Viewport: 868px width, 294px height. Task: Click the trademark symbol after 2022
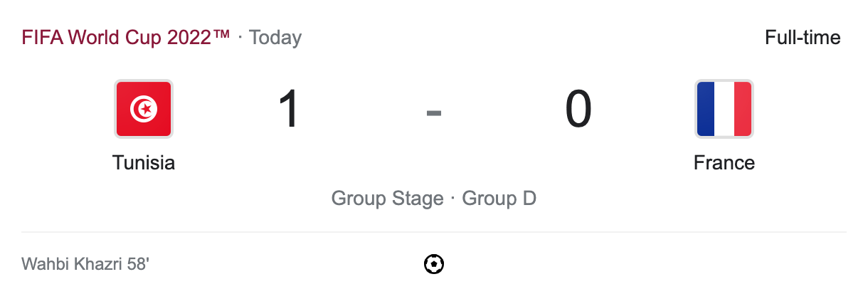tap(220, 36)
